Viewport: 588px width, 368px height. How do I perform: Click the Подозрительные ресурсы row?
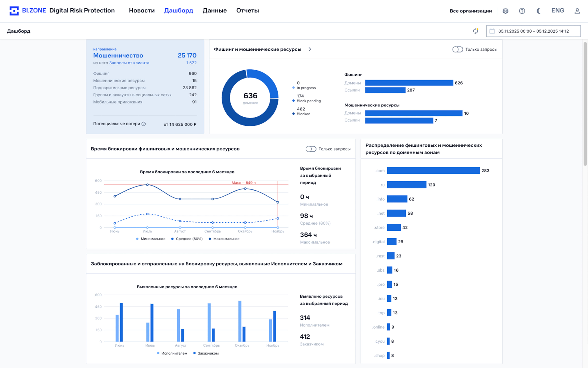145,88
